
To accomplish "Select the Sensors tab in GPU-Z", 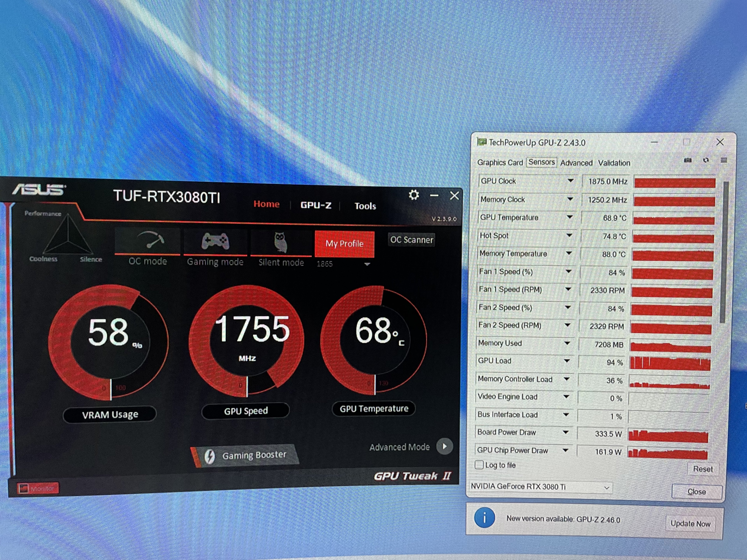I will [x=541, y=162].
